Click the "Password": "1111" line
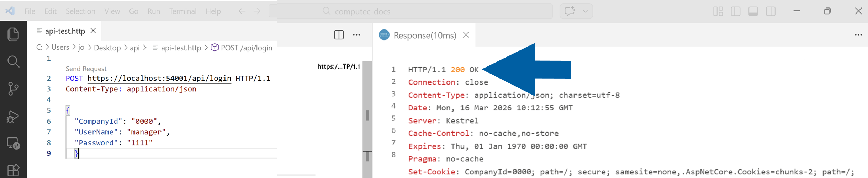 (113, 142)
